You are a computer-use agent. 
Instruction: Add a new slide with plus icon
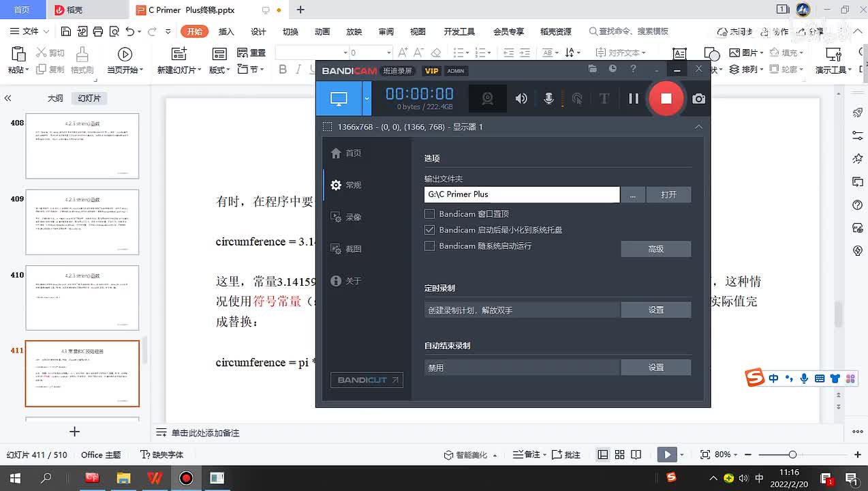(x=75, y=432)
